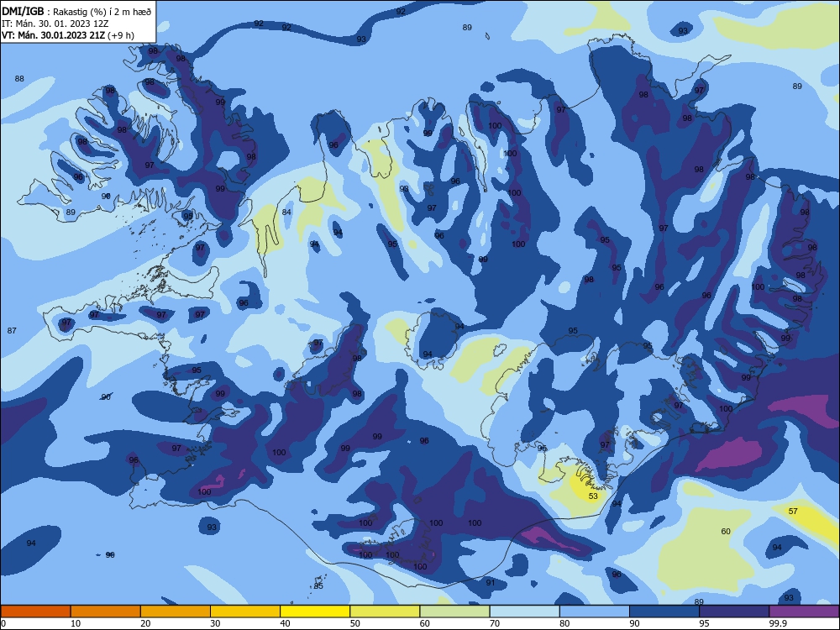Click the '20' legend tick label
This screenshot has width=840, height=630.
tap(145, 623)
